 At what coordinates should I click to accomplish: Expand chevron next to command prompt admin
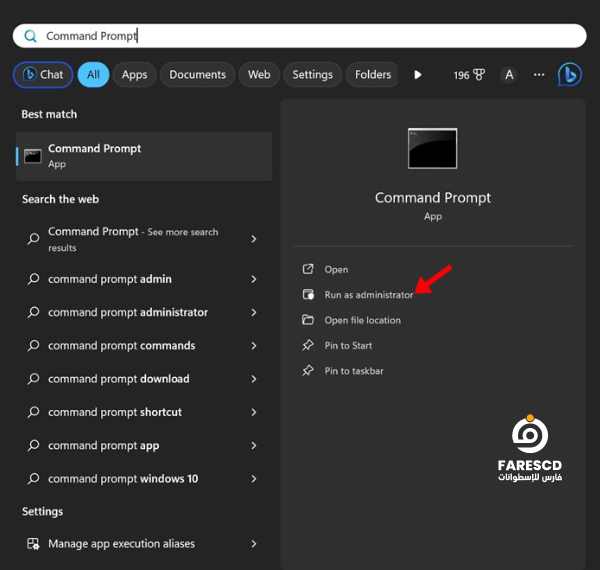pyautogui.click(x=254, y=279)
